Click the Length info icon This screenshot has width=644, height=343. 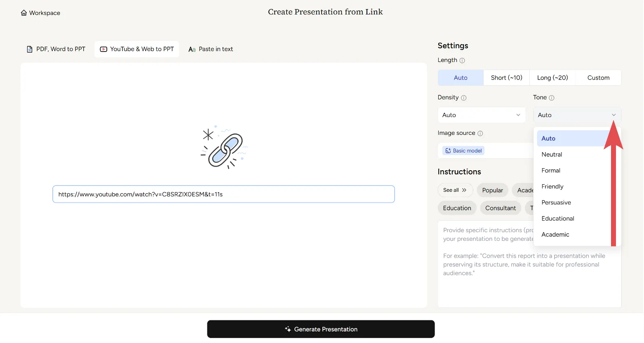click(462, 61)
